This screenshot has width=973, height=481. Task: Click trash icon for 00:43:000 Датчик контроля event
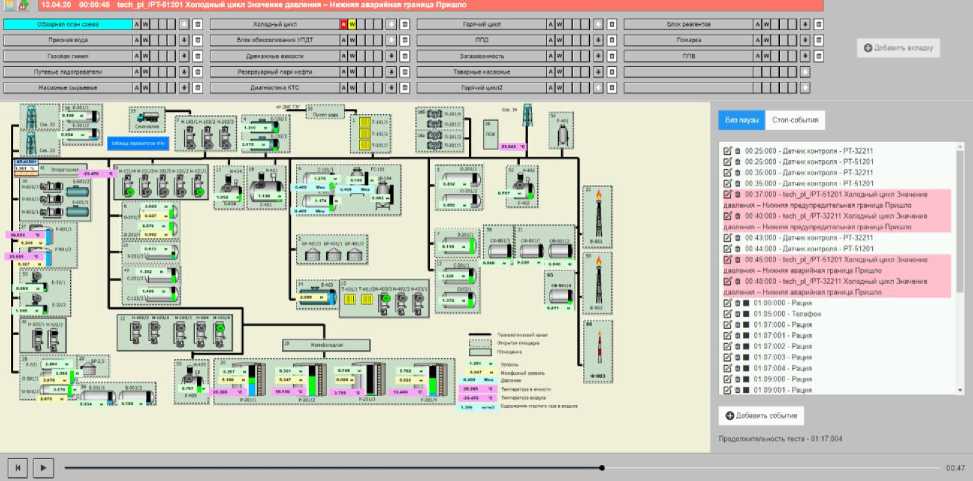coord(736,236)
